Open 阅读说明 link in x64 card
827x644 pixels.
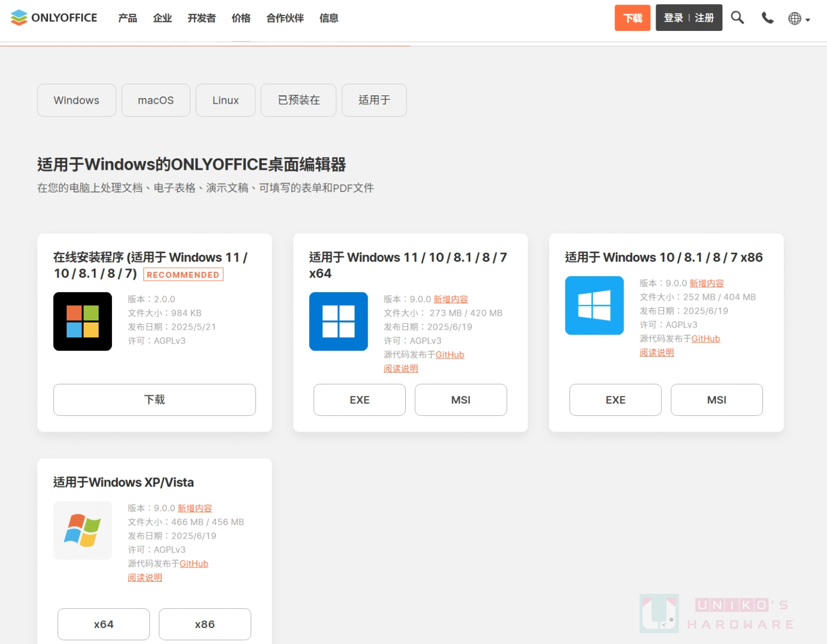[401, 368]
